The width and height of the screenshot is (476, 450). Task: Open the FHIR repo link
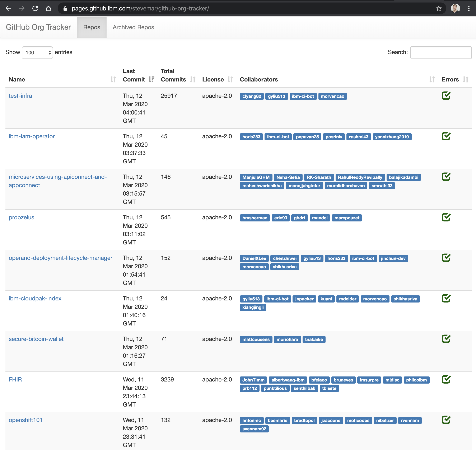(x=15, y=379)
